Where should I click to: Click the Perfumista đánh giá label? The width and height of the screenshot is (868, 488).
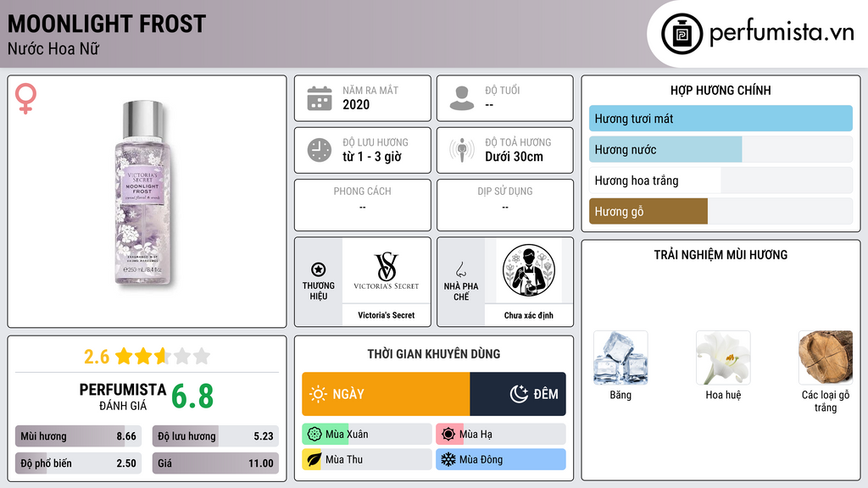pyautogui.click(x=123, y=396)
